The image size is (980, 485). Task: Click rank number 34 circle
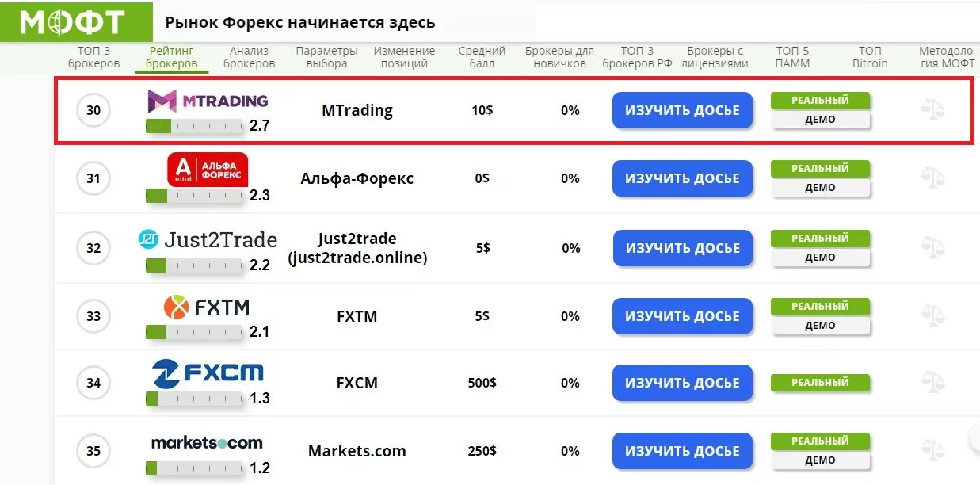pyautogui.click(x=93, y=383)
